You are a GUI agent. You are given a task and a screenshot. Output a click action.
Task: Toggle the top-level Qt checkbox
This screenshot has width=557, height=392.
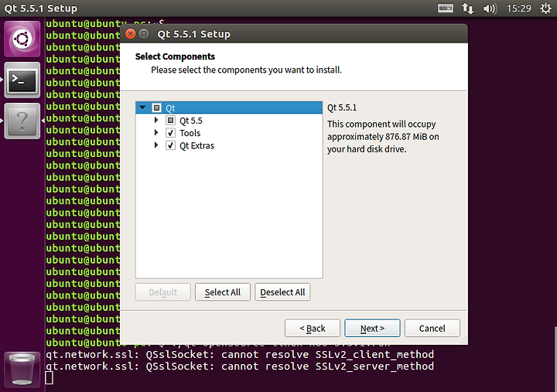click(156, 107)
